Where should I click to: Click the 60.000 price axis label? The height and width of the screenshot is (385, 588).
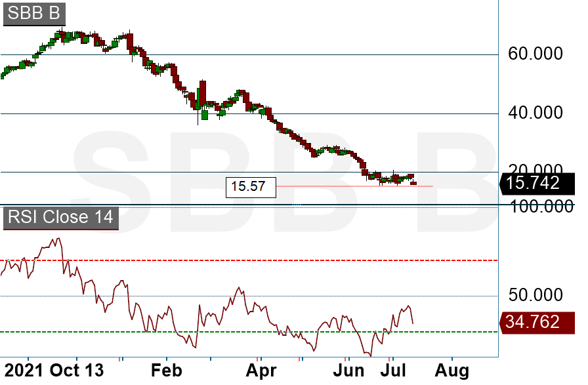pos(535,54)
